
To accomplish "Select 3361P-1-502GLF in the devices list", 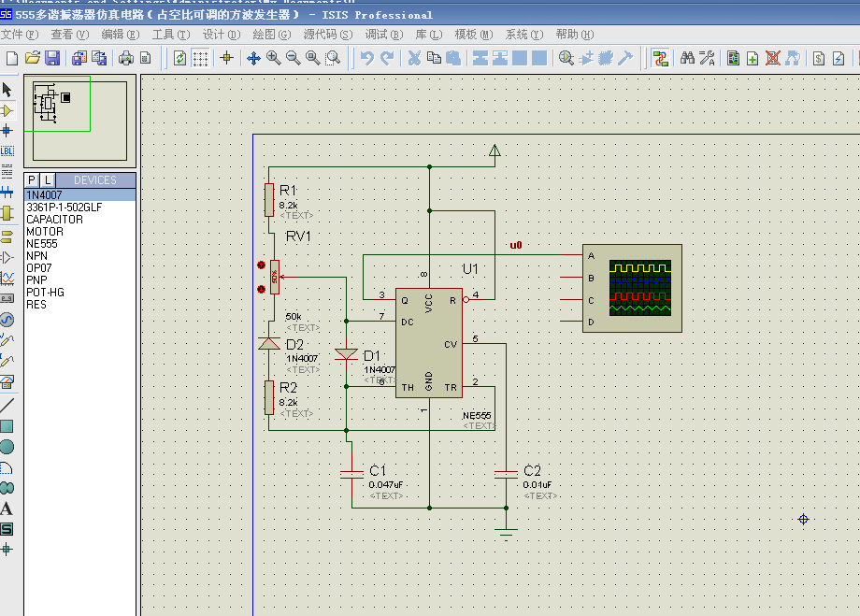I will [x=80, y=208].
